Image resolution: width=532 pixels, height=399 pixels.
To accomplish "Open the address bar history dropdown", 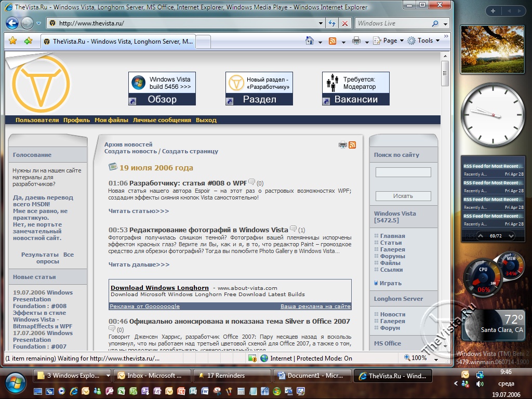I will (321, 23).
